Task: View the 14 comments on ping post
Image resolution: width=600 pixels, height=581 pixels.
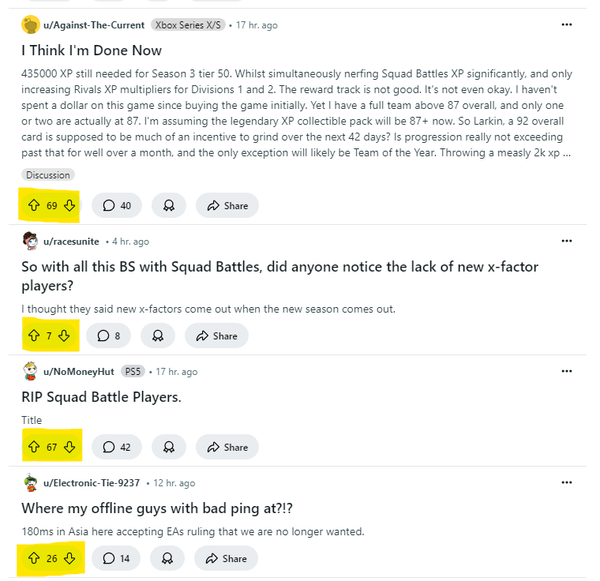Action: coord(116,558)
